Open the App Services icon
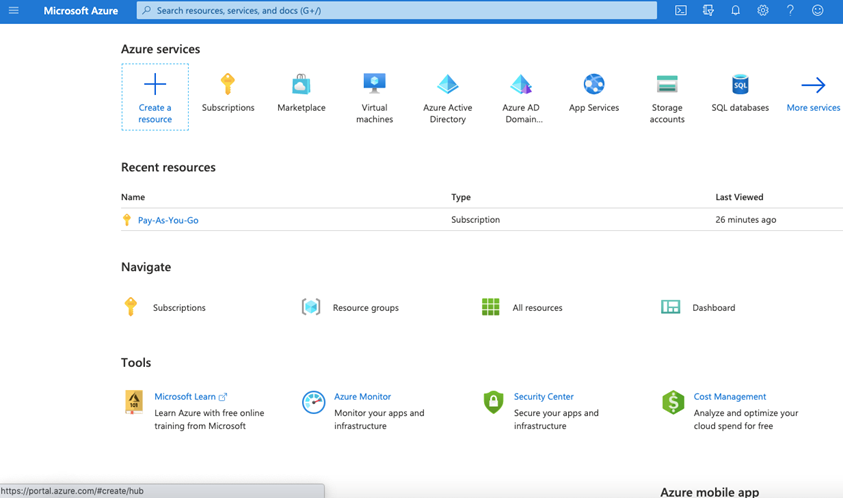 [594, 84]
